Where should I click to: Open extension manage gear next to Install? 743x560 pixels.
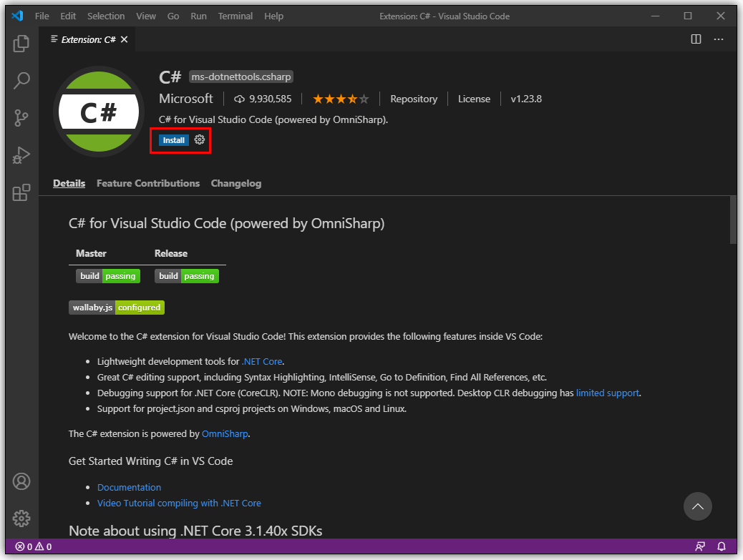(200, 140)
